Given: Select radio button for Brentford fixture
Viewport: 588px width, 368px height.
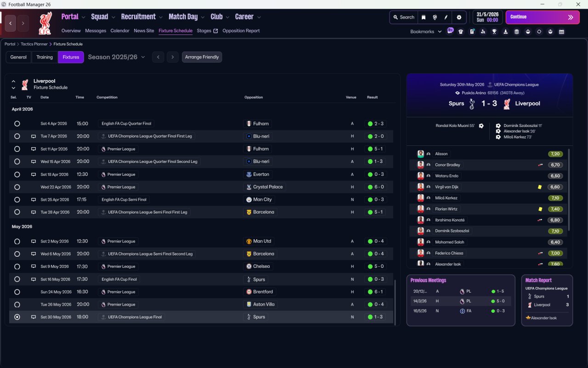Looking at the screenshot, I should point(17,292).
